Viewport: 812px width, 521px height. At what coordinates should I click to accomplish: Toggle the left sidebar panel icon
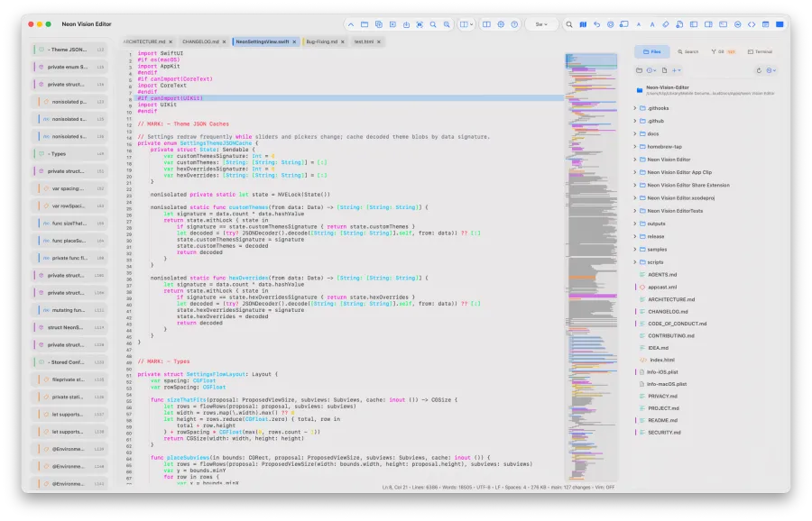[694, 24]
